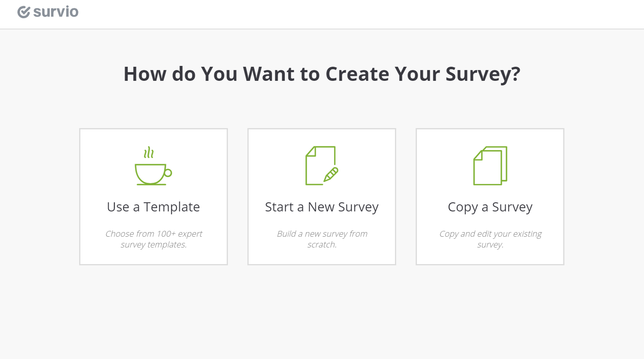Viewport: 644px width, 359px height.
Task: Click "Copy and edit your existing survey" description
Action: pyautogui.click(x=490, y=239)
